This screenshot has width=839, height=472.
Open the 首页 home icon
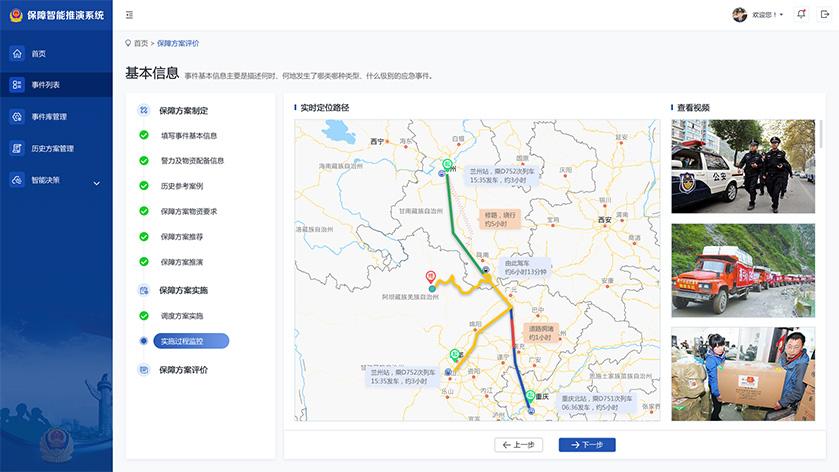pos(17,54)
